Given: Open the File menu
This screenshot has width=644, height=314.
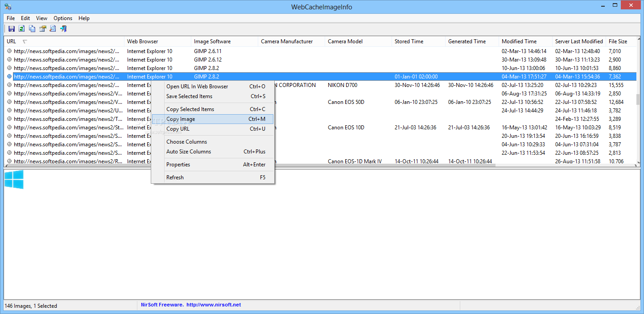Looking at the screenshot, I should (11, 18).
